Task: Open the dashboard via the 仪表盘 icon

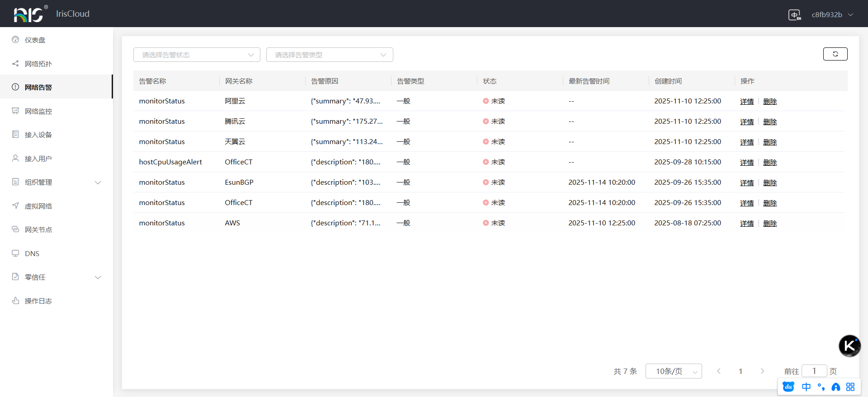Action: 15,40
